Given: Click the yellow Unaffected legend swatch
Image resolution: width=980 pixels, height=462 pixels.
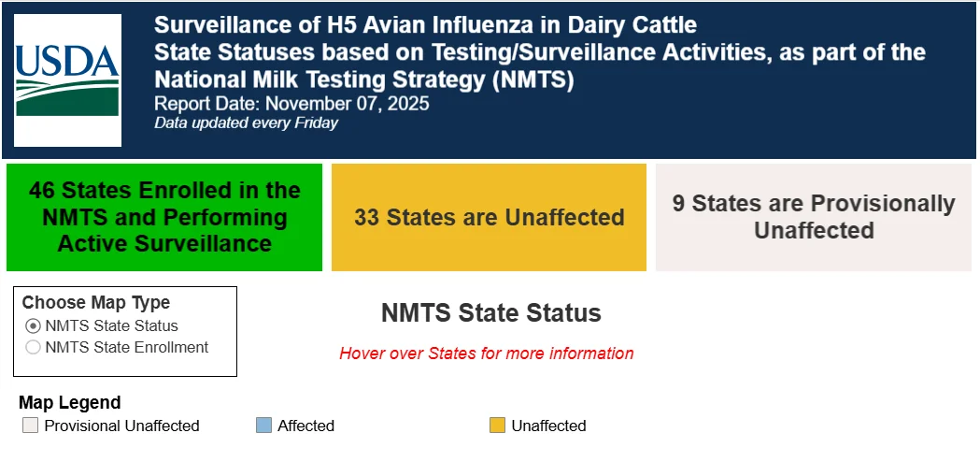Looking at the screenshot, I should (x=497, y=426).
